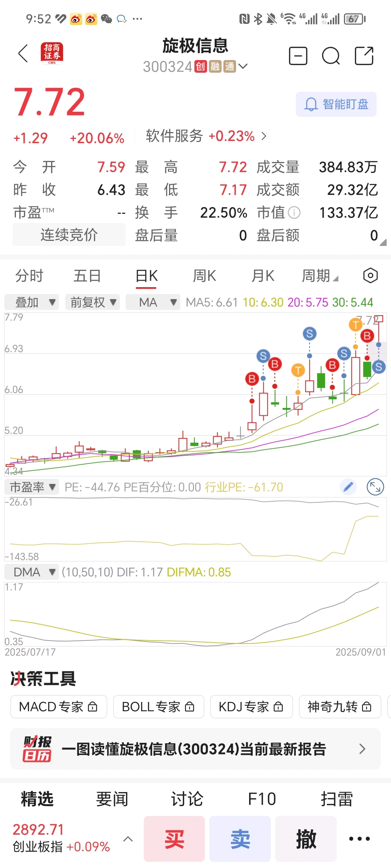Open the 周期 period dropdown

[320, 276]
